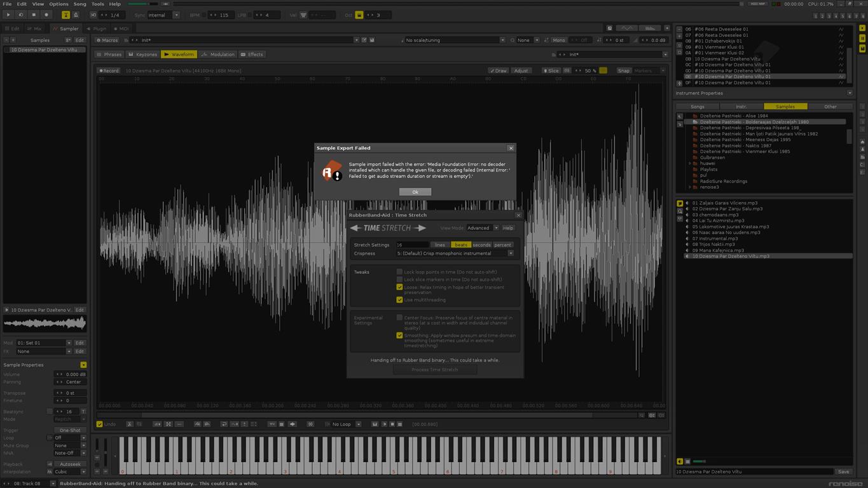Toggle the Smoothing checkbox in Experimental Settings
The height and width of the screenshot is (488, 868).
click(399, 335)
